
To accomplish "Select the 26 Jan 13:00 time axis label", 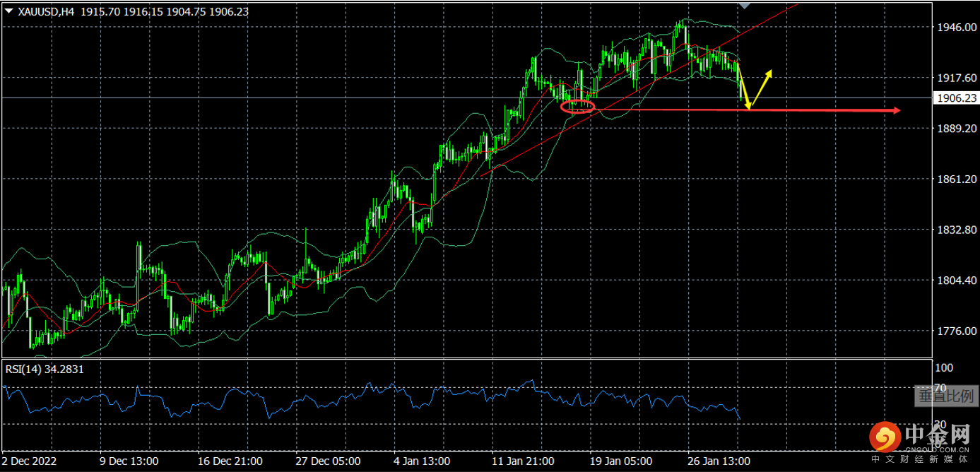I will pyautogui.click(x=719, y=461).
